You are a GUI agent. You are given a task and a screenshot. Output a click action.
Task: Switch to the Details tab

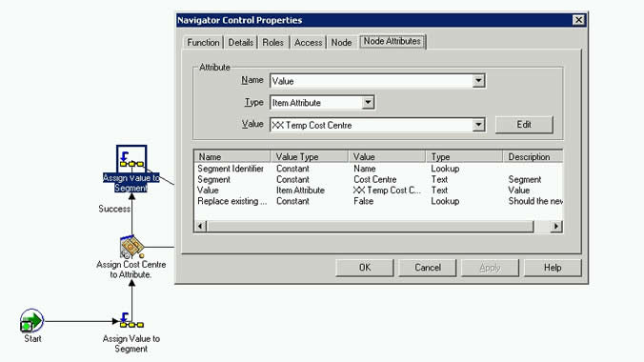241,42
